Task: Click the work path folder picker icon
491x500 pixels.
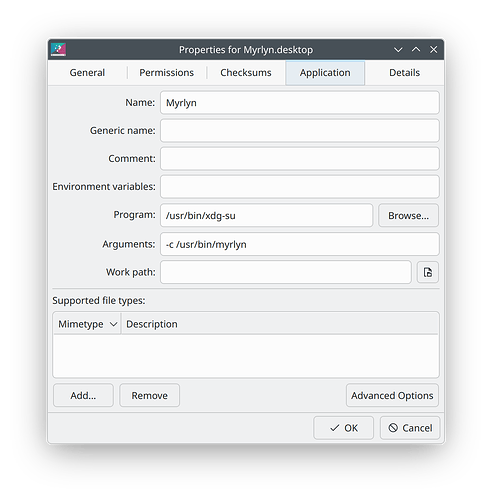Action: coord(428,272)
